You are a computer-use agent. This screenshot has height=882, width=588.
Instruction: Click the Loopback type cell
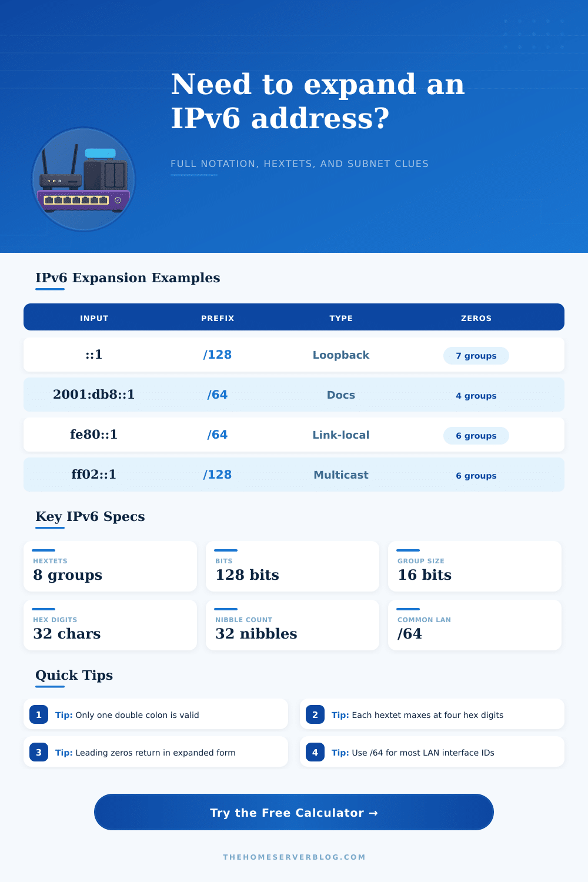(x=341, y=355)
